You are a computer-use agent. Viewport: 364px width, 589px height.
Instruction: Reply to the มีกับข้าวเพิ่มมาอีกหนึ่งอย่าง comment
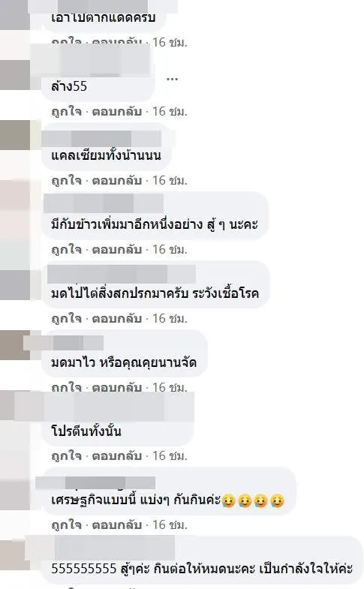[117, 249]
